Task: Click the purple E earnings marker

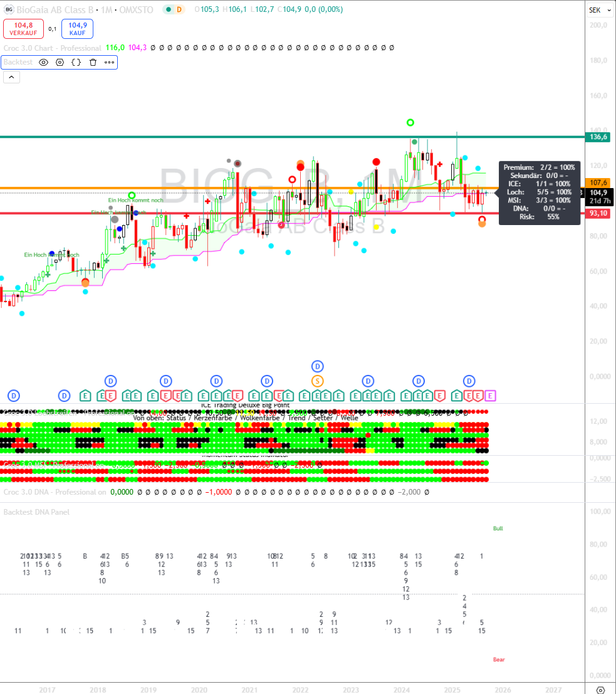Action: tap(490, 396)
